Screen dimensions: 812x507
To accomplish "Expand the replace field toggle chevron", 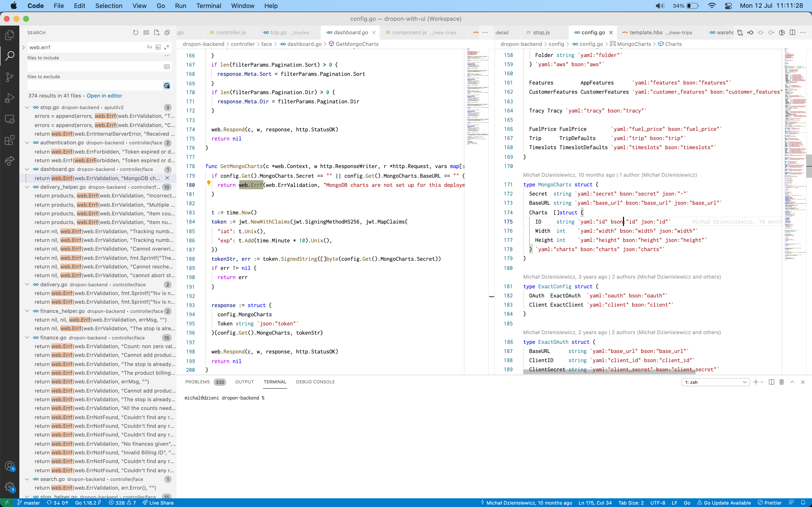I will (x=23, y=47).
